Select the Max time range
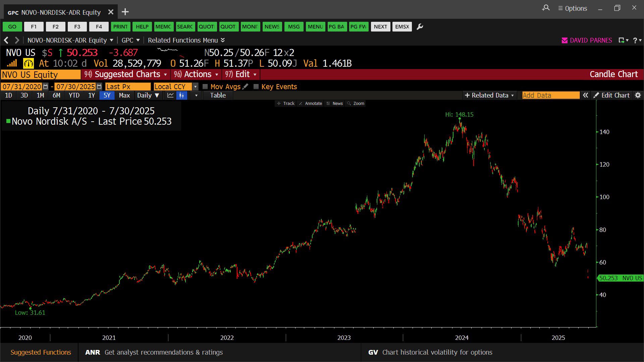 click(124, 96)
